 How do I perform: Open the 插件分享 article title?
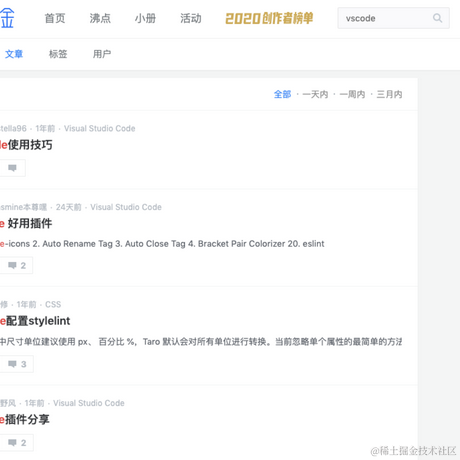[25, 419]
